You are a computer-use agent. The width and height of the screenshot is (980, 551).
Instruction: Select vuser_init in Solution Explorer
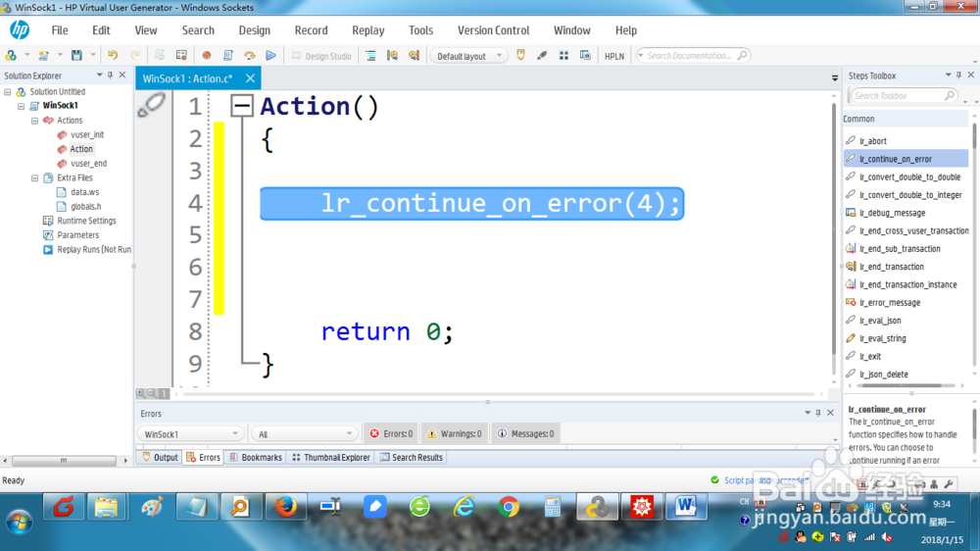[x=87, y=134]
